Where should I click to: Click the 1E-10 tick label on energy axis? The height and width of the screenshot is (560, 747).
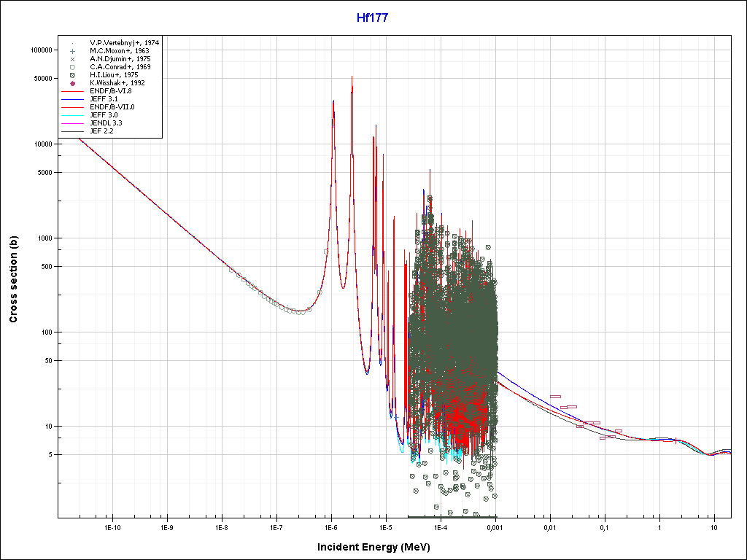tap(112, 526)
